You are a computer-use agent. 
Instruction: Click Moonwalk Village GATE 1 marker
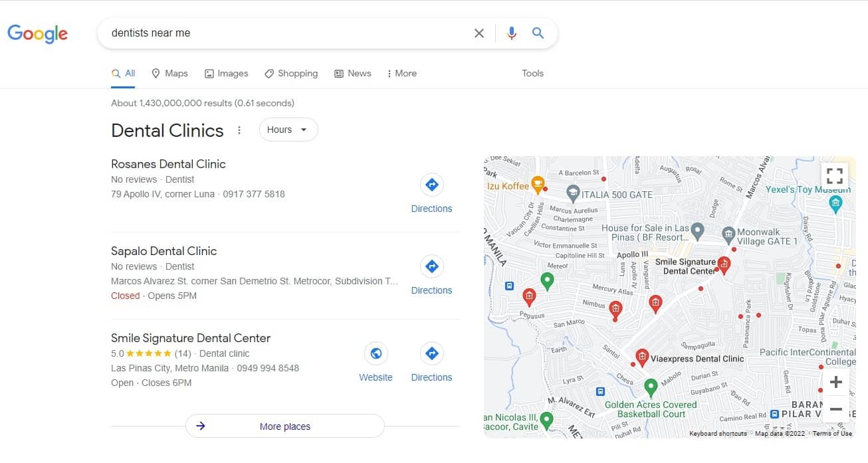pos(729,234)
